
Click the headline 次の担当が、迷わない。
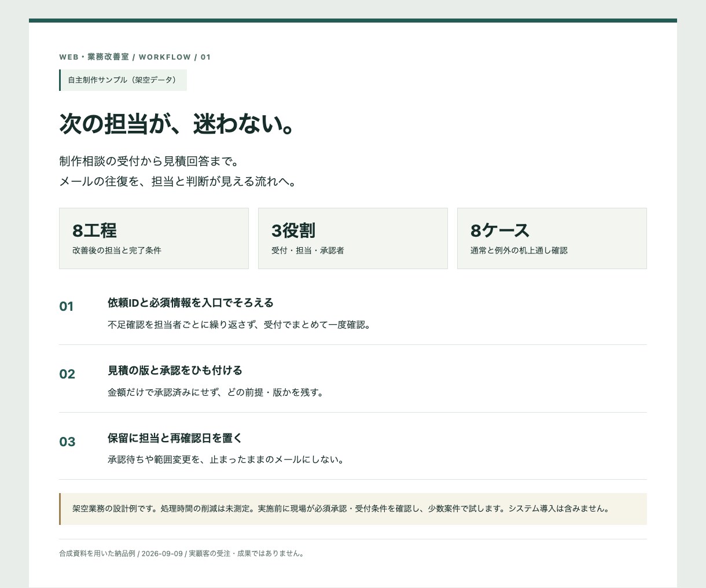pos(178,124)
